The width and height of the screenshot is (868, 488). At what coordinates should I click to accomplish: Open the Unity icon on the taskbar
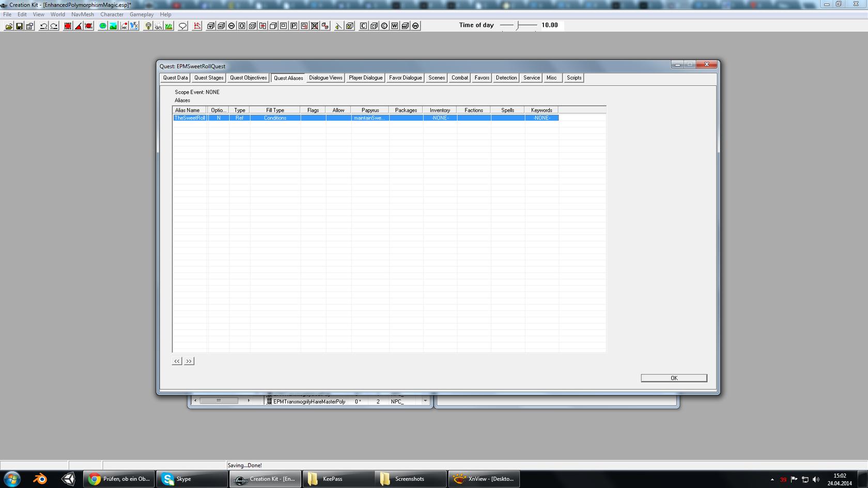coord(68,479)
